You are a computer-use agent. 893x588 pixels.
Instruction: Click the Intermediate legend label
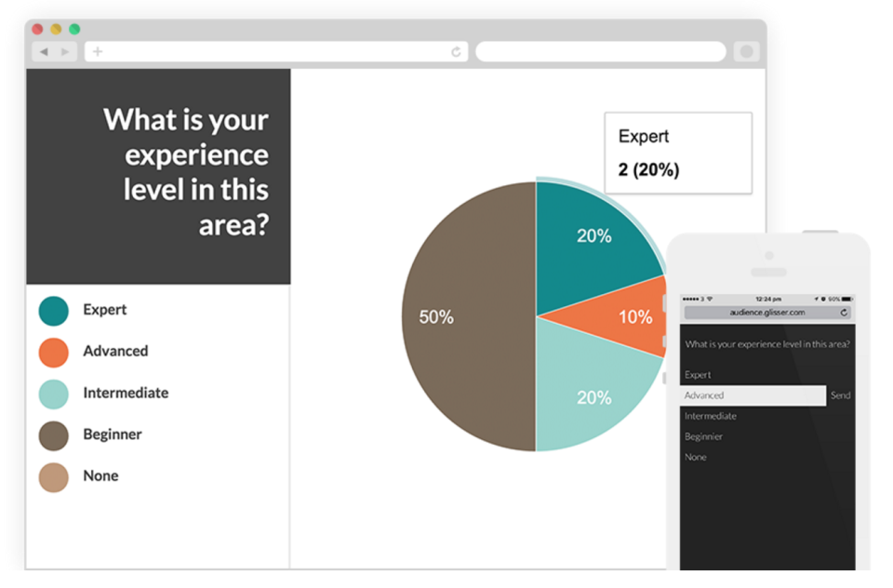[x=126, y=394]
